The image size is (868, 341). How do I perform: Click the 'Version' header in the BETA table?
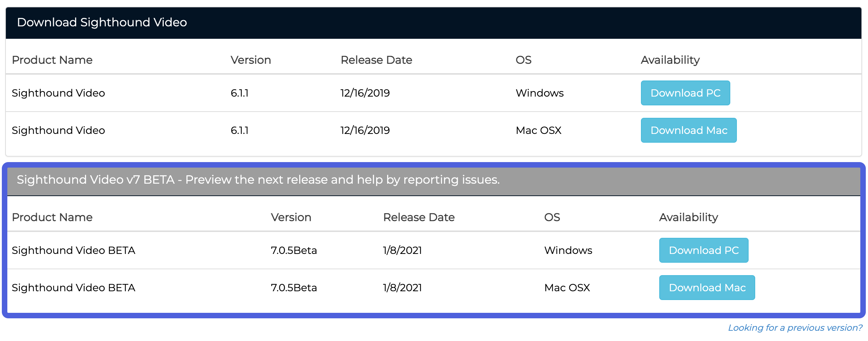point(291,217)
